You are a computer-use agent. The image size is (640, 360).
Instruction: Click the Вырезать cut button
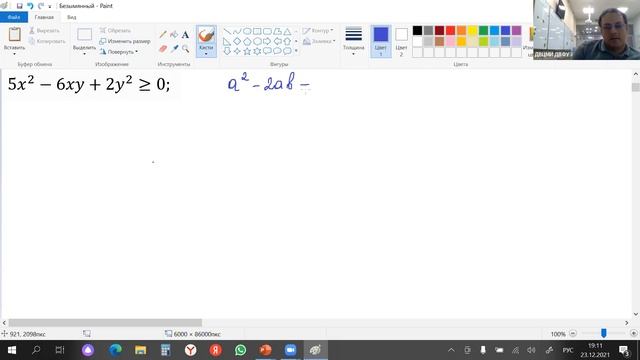click(44, 31)
